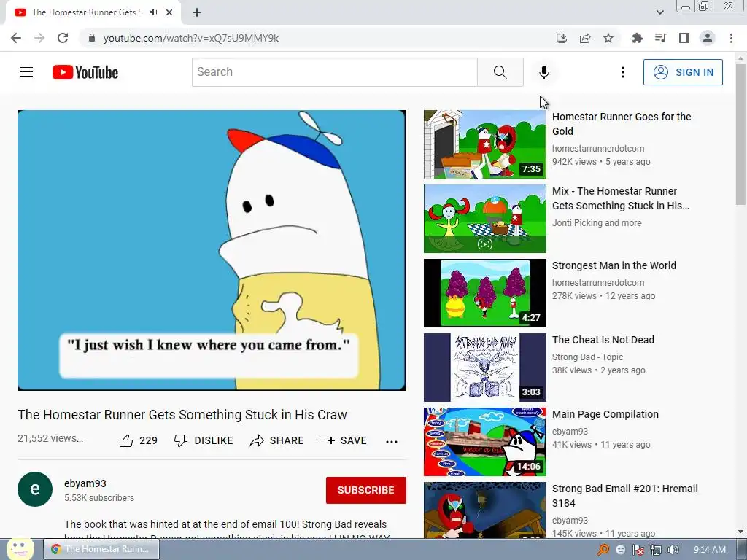747x560 pixels.
Task: Open Homestar Runner Goes for the Gold thumbnail
Action: click(x=485, y=144)
